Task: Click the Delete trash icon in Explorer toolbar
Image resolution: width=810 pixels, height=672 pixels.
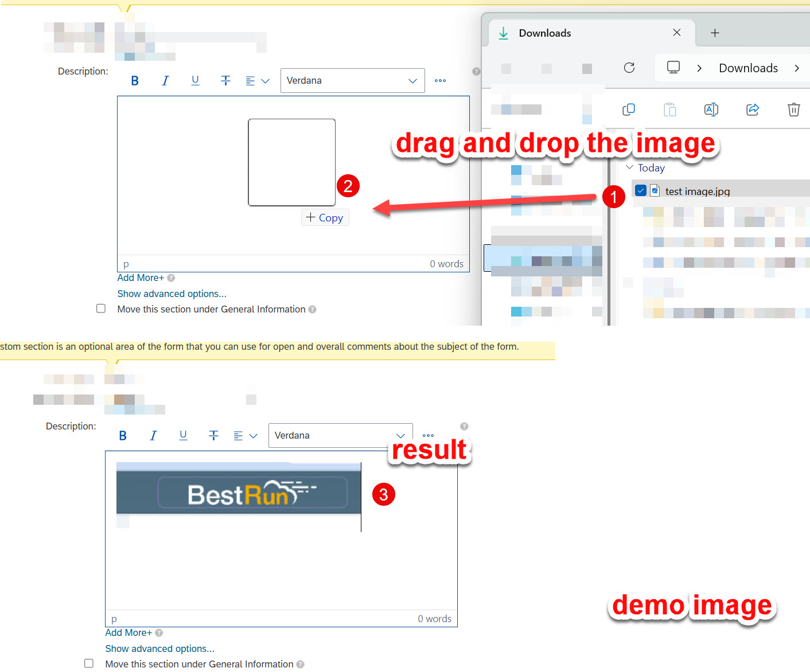Action: (794, 110)
